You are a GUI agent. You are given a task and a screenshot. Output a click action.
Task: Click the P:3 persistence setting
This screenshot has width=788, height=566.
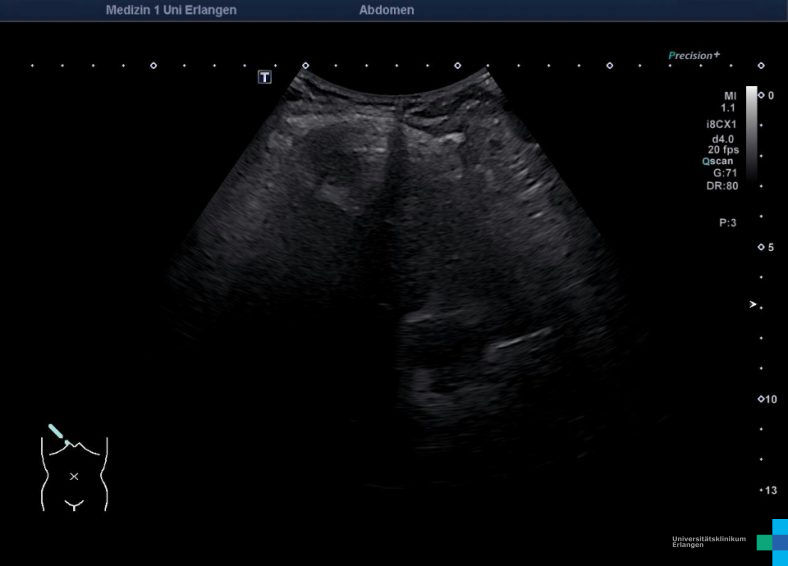point(727,223)
